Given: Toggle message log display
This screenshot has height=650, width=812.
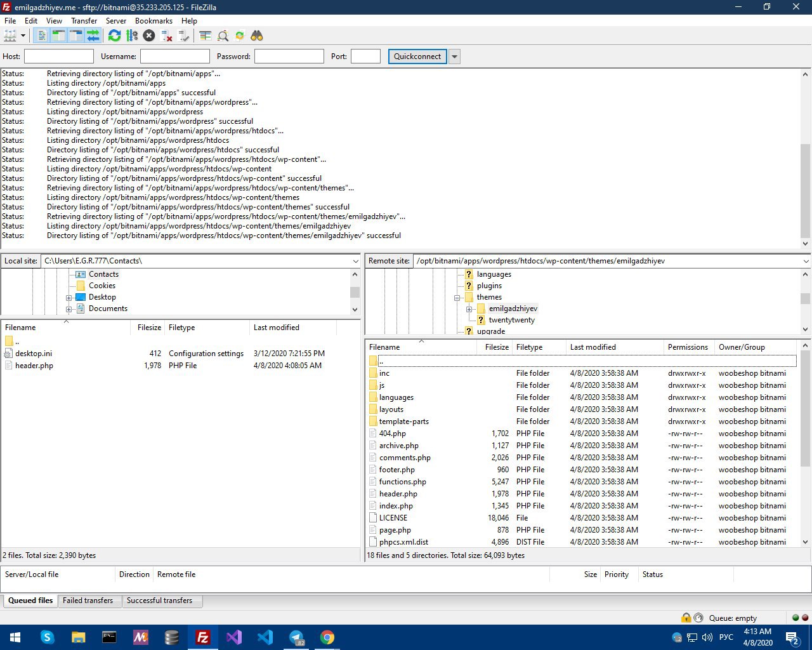Looking at the screenshot, I should 42,36.
